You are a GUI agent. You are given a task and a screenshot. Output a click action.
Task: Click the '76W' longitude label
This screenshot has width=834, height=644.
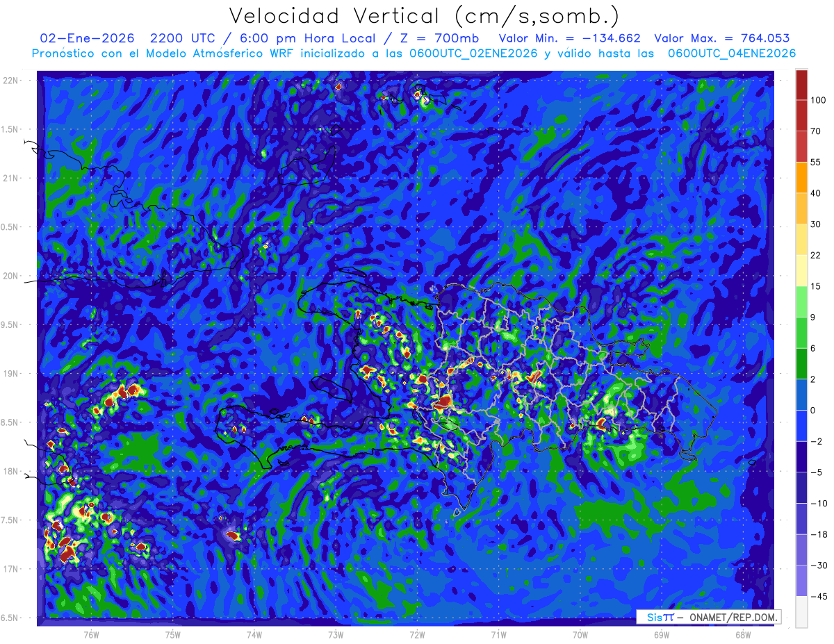[x=91, y=634]
